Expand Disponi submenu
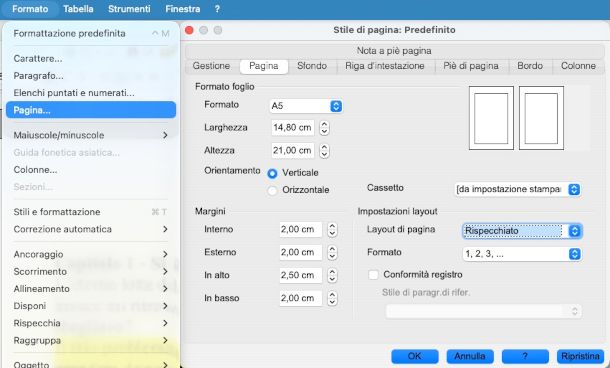 91,306
